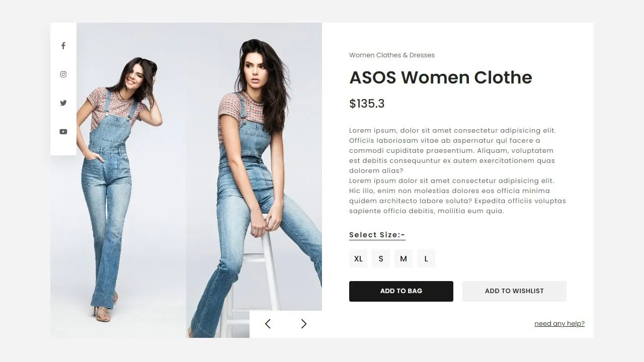Click the $135.3 price
This screenshot has width=644, height=362.
(367, 104)
